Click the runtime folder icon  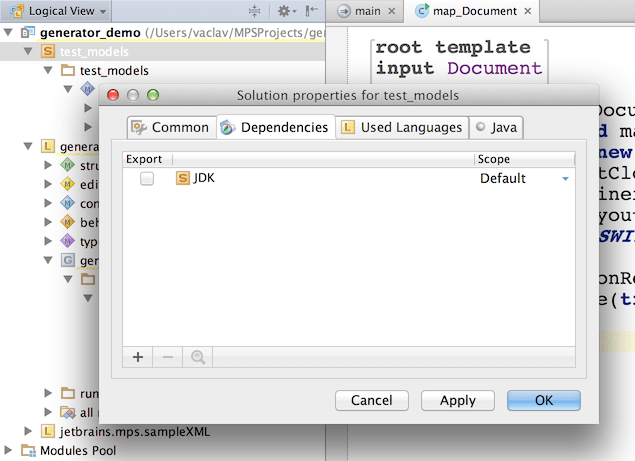(68, 393)
